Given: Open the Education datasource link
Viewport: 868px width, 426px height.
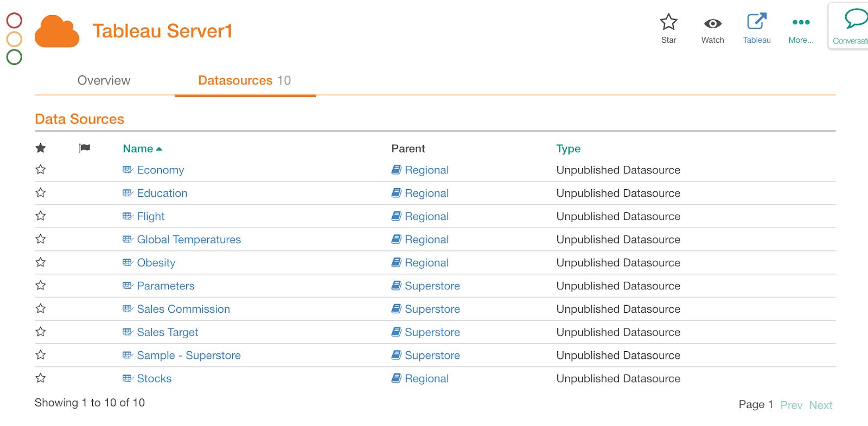Looking at the screenshot, I should click(162, 193).
